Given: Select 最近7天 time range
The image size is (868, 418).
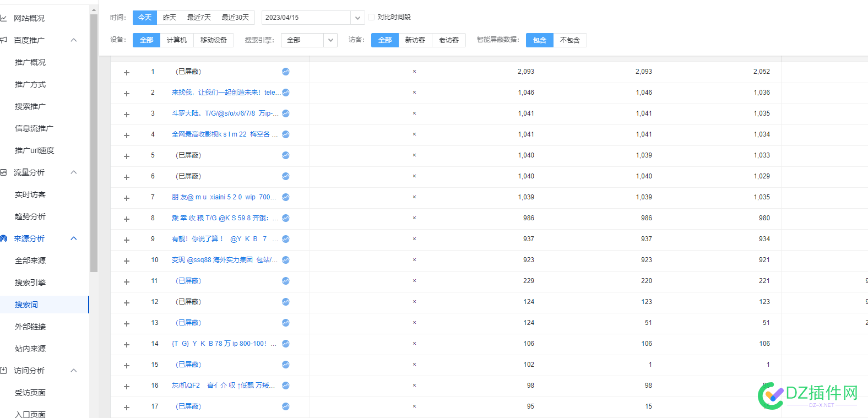Looking at the screenshot, I should (199, 18).
